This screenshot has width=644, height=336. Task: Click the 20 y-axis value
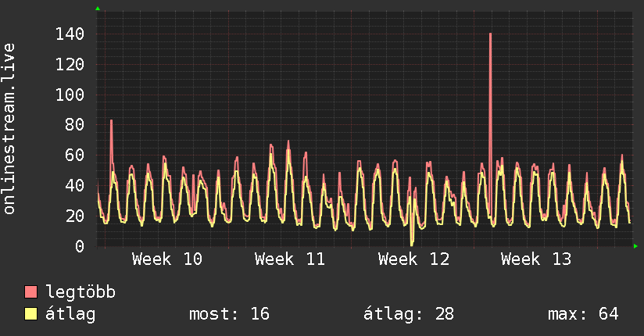point(75,216)
